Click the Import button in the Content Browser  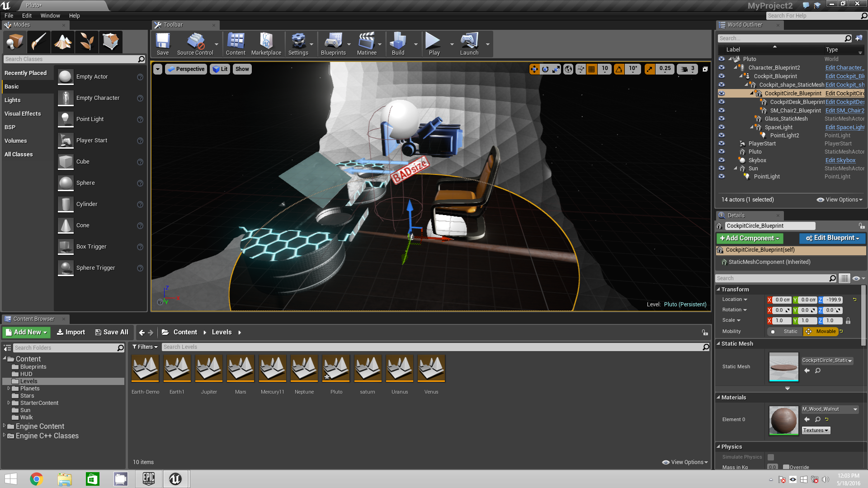(x=71, y=333)
